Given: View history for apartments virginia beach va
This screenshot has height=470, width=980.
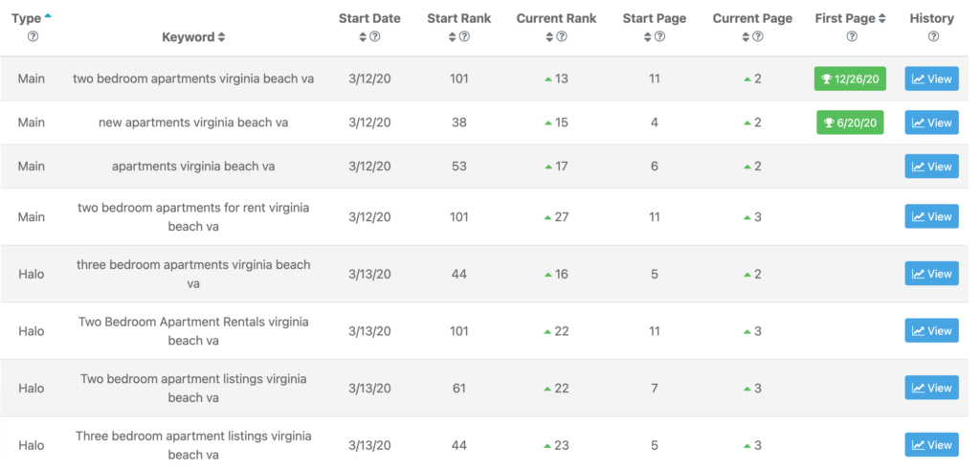Looking at the screenshot, I should 931,167.
